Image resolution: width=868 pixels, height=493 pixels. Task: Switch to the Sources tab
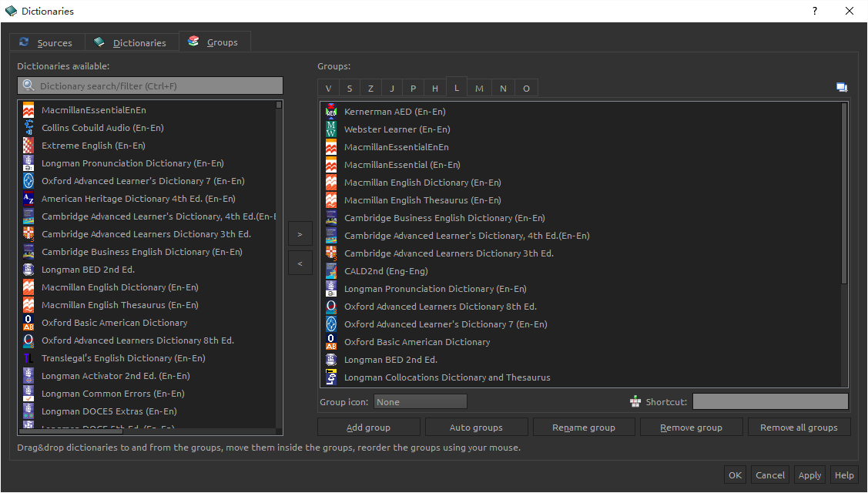(48, 42)
